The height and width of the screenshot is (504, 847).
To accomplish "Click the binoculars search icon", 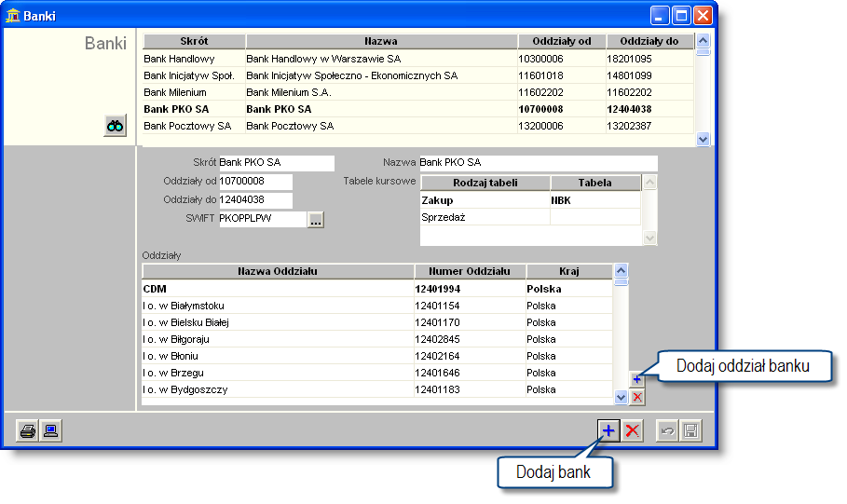I will [115, 126].
